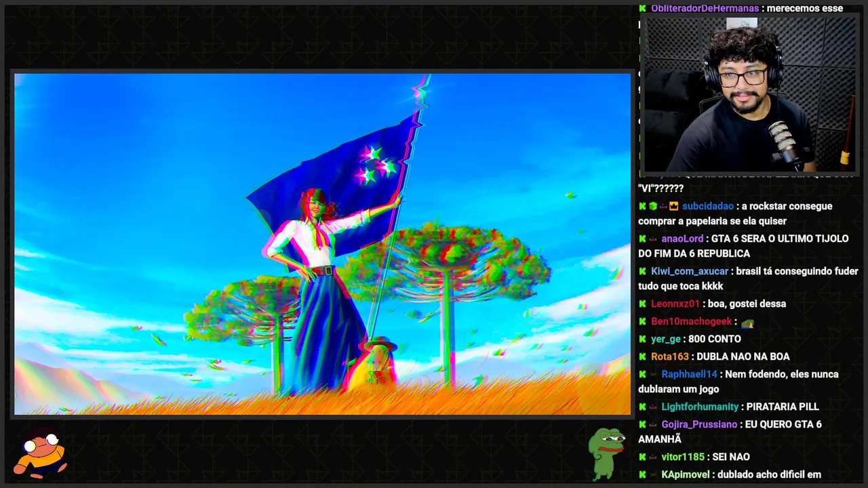This screenshot has width=868, height=488.
Task: Click the green K badge beside vitor1185
Action: click(642, 457)
